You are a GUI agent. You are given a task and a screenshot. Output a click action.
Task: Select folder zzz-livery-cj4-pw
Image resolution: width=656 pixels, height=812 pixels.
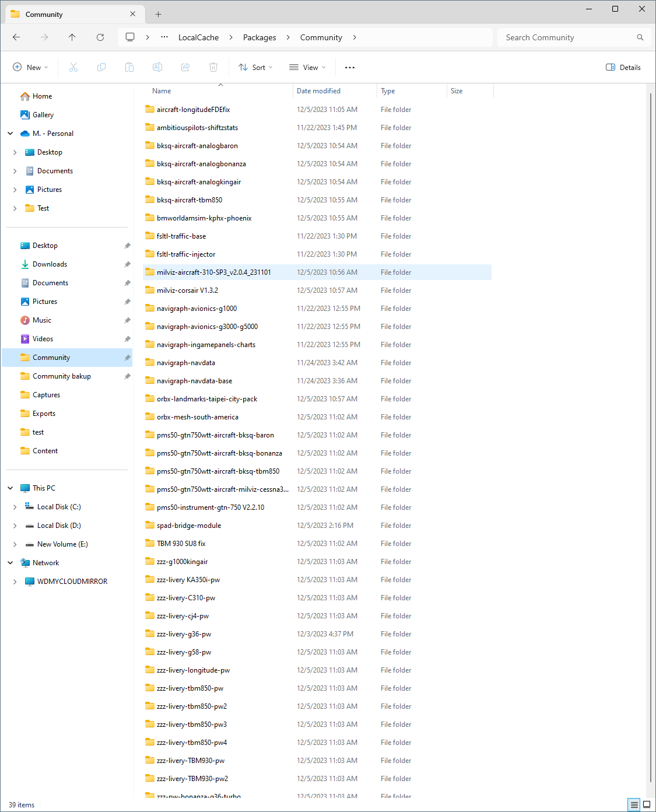coord(317,616)
